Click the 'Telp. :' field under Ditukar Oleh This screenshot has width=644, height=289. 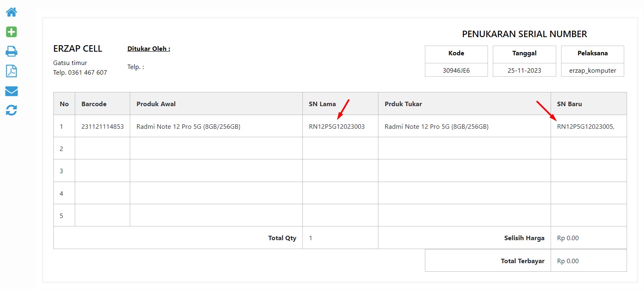135,67
